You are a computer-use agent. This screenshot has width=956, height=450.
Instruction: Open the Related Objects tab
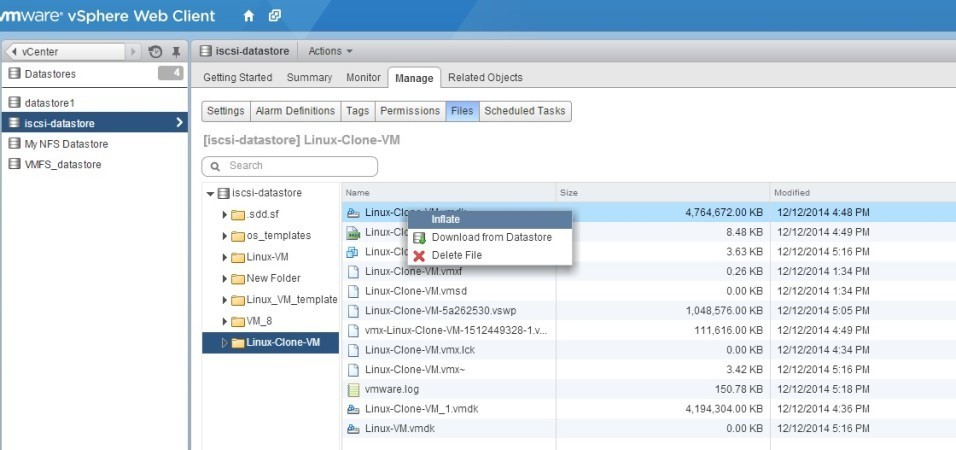coord(485,77)
